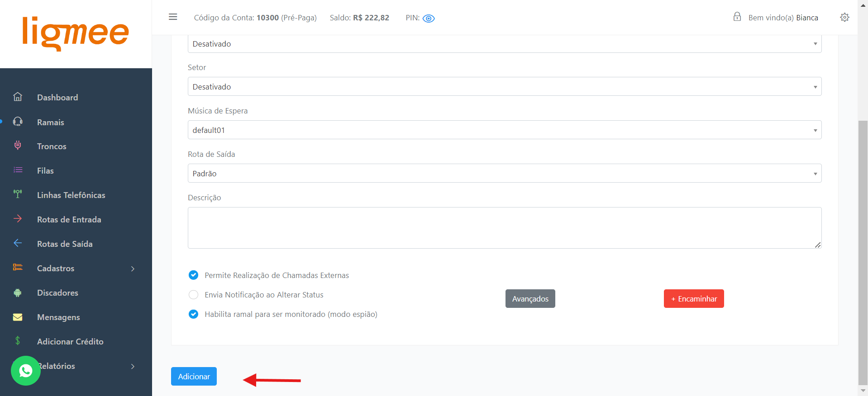Click the lock icon beside welcome text
868x396 pixels.
click(x=737, y=17)
